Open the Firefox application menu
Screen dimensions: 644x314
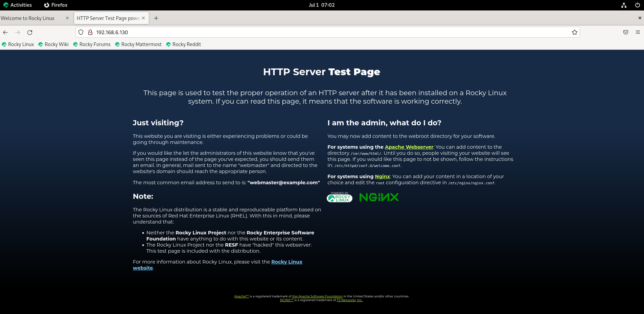[x=638, y=32]
